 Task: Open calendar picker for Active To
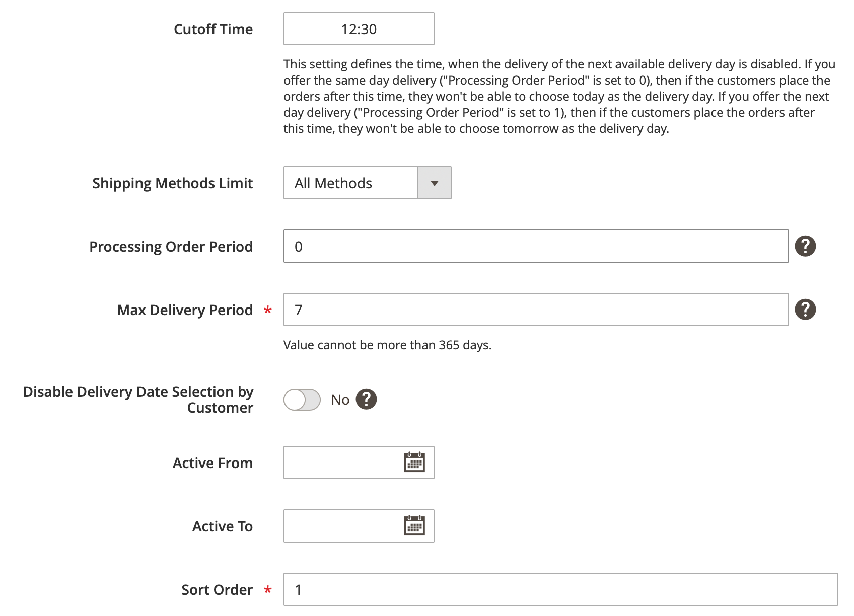pos(414,525)
